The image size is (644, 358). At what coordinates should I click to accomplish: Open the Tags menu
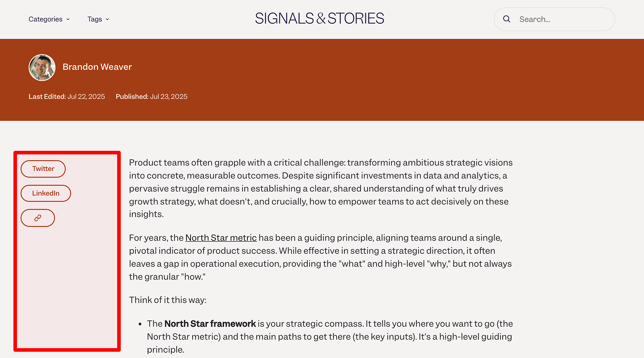pos(95,19)
